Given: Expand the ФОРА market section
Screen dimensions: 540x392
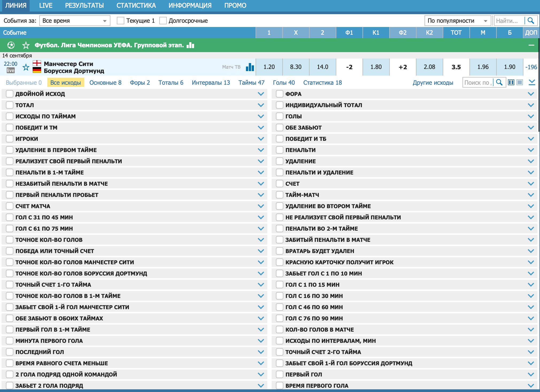Looking at the screenshot, I should click(x=531, y=94).
